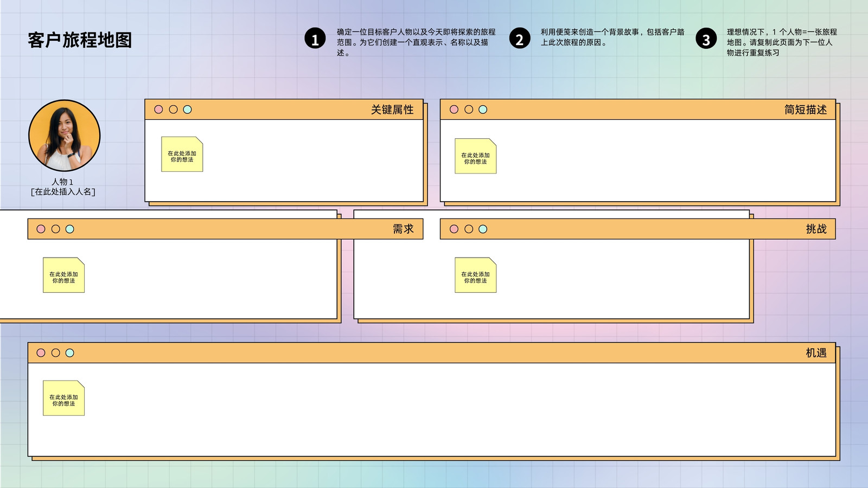Click teal dot in 挑战 title bar
Viewport: 868px width, 488px height.
(483, 229)
